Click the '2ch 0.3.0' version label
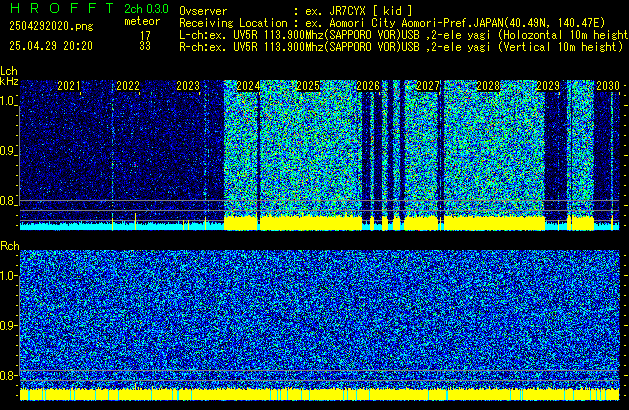Screen dimensions: 629x410 pos(146,9)
